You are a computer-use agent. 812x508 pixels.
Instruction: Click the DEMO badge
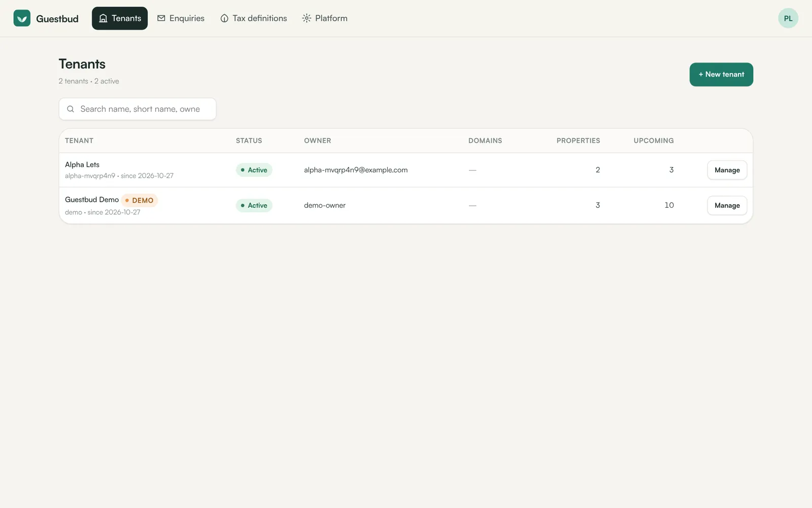(140, 200)
